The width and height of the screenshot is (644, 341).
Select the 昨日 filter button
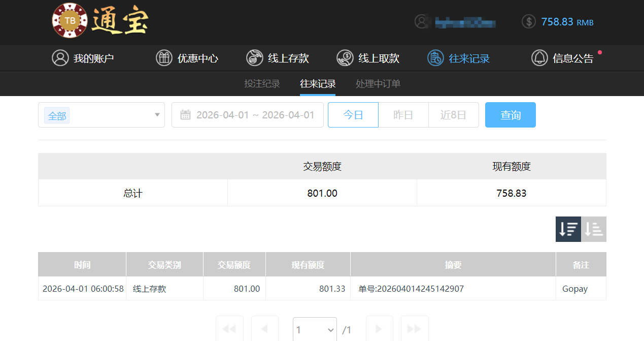point(403,115)
